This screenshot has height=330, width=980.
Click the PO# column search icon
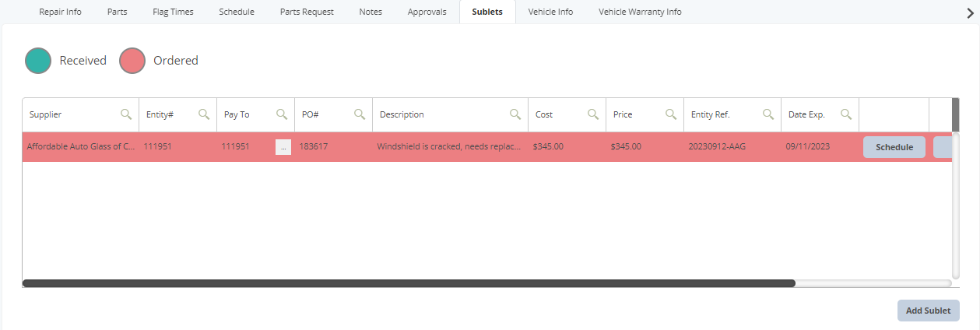(360, 114)
